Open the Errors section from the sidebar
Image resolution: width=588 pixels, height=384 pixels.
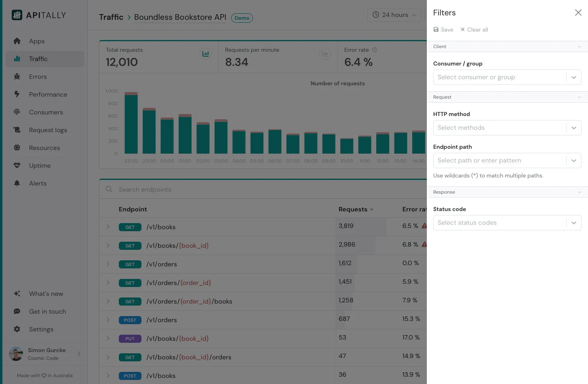pyautogui.click(x=38, y=76)
